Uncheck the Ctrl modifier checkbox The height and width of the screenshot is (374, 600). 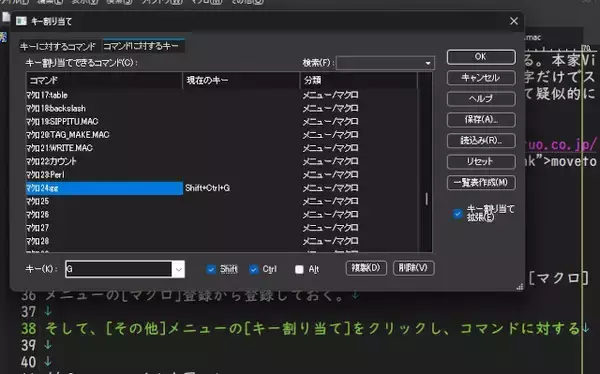pyautogui.click(x=253, y=269)
